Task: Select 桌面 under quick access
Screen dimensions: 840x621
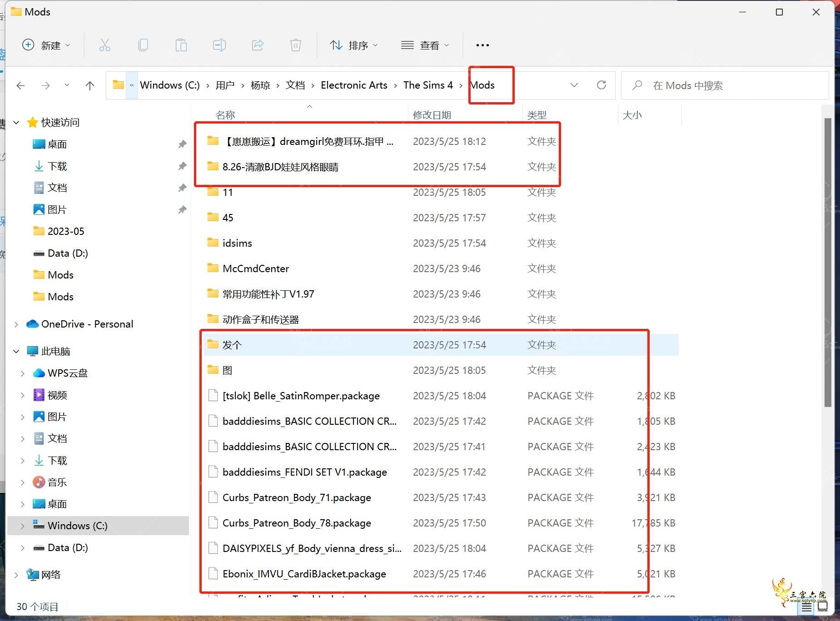Action: coord(57,144)
